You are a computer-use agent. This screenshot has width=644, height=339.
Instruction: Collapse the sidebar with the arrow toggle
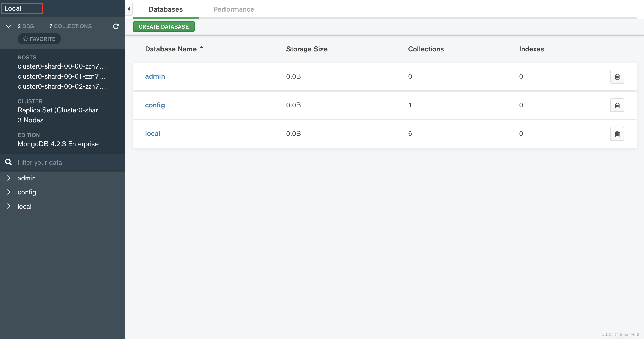pos(129,9)
